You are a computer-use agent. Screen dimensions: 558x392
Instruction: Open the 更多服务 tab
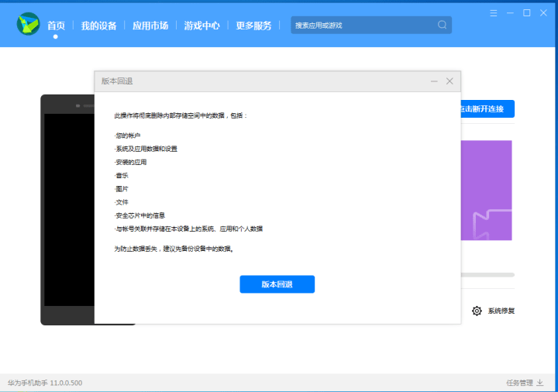point(253,26)
